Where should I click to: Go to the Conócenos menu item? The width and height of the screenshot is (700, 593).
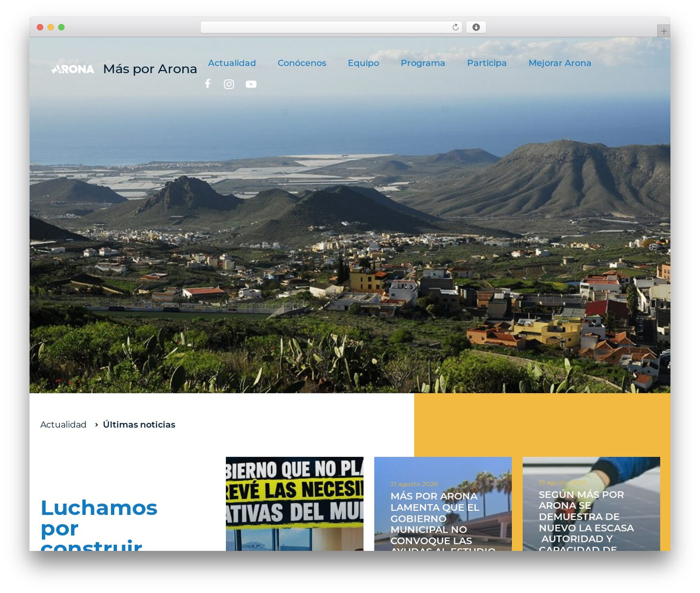click(302, 63)
